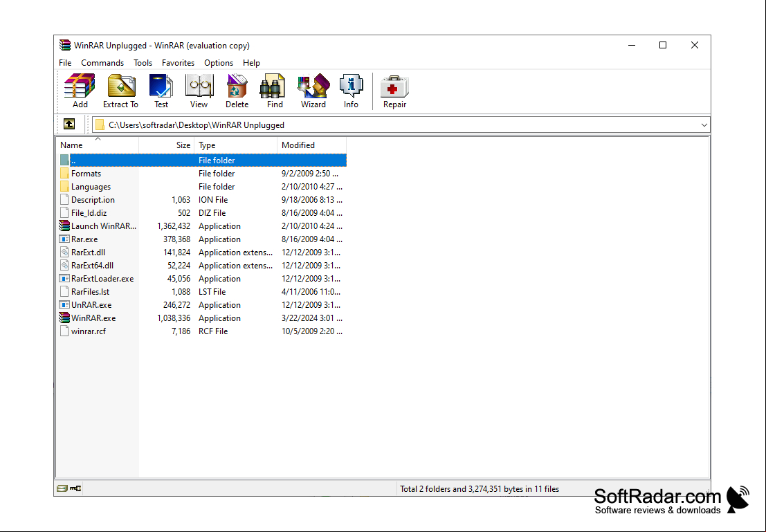Select the RarFiles.lst file name
Viewport: 766px width, 532px height.
(x=91, y=292)
